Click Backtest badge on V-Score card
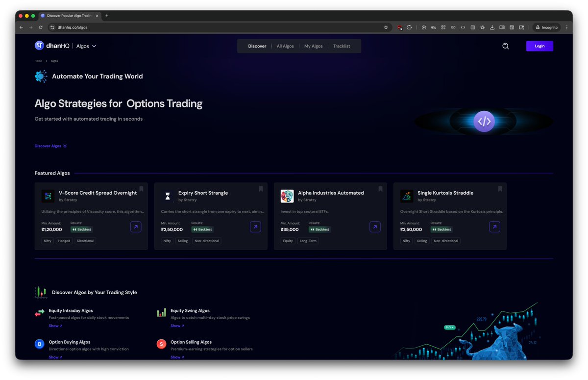Image resolution: width=588 pixels, height=380 pixels. point(81,229)
